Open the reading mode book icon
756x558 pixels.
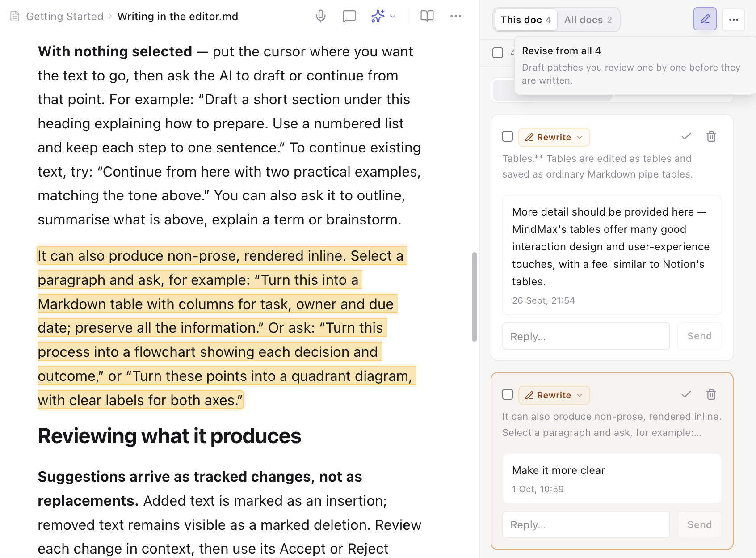[427, 17]
